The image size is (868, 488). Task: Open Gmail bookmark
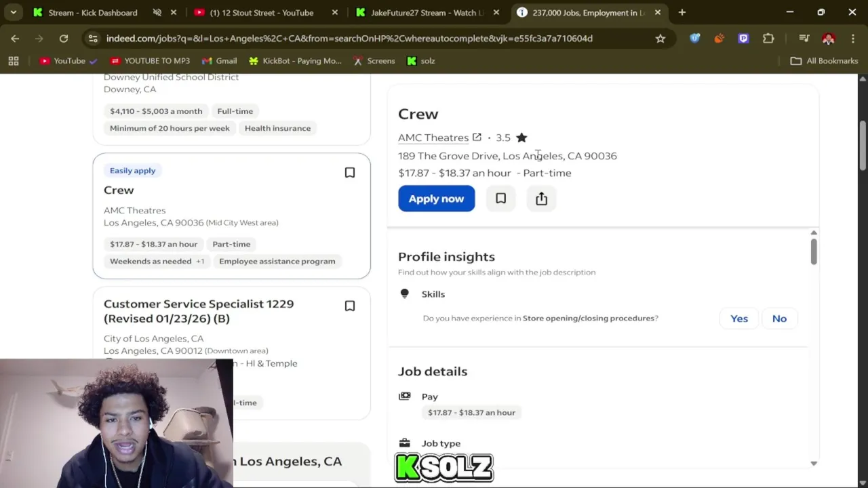coord(219,61)
